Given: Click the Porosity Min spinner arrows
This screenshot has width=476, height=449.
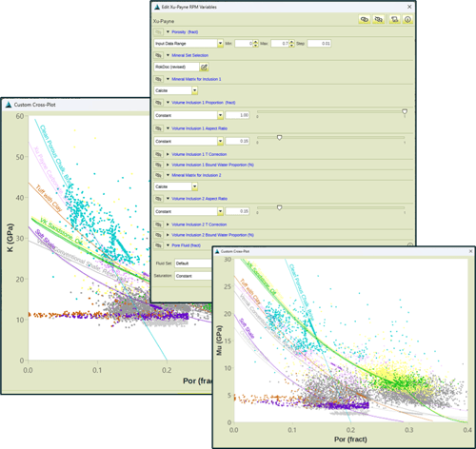Looking at the screenshot, I should coord(256,44).
